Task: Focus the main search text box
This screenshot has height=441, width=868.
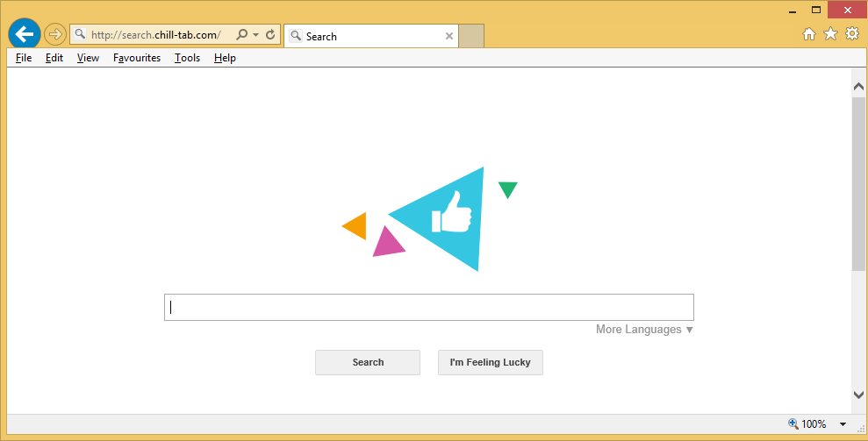Action: (x=428, y=307)
